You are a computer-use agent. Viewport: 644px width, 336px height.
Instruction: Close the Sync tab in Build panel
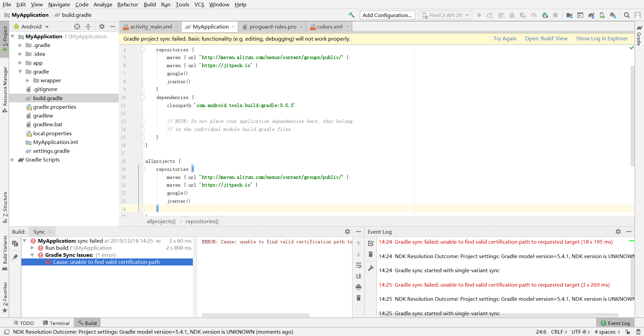[x=50, y=232]
